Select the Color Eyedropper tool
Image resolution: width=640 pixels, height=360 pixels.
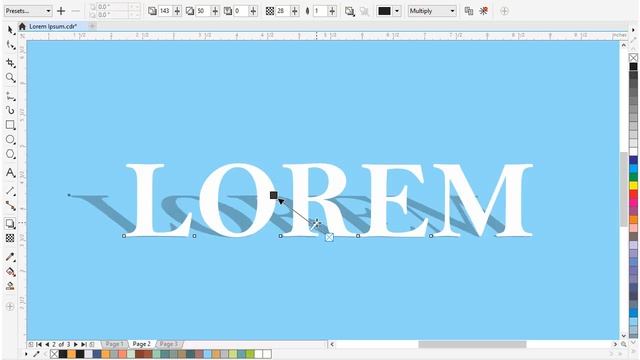10,257
